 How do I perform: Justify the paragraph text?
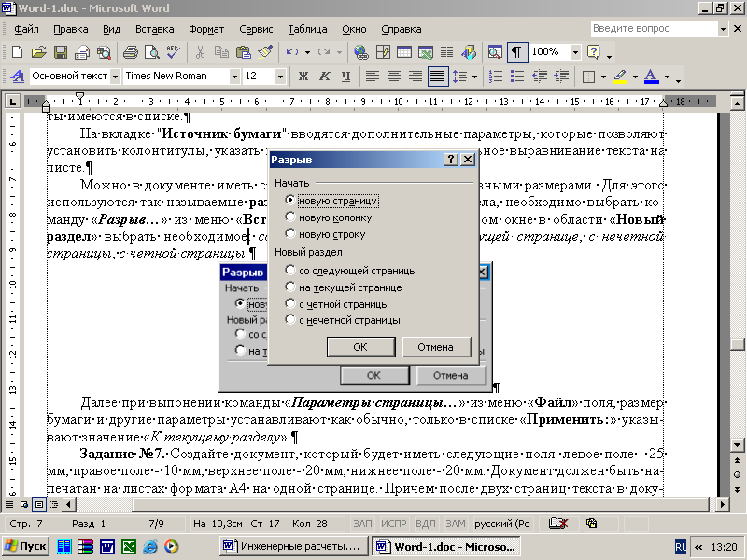tap(438, 77)
